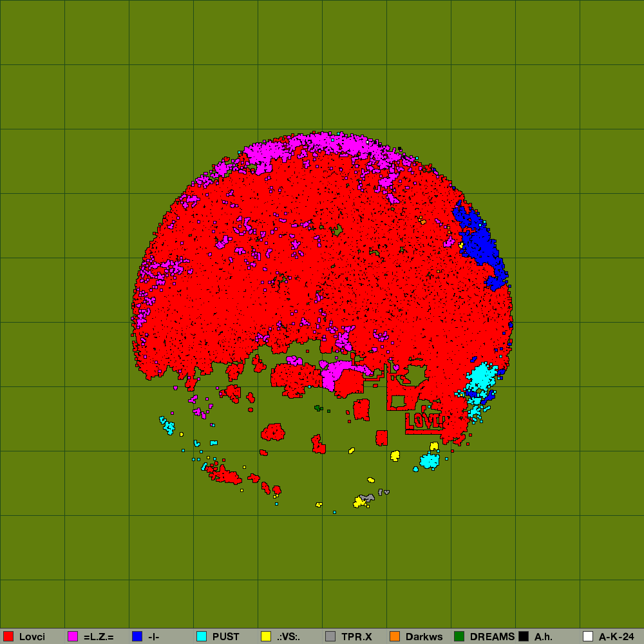Select the "A.h." legend label
644x644 pixels.
point(544,637)
